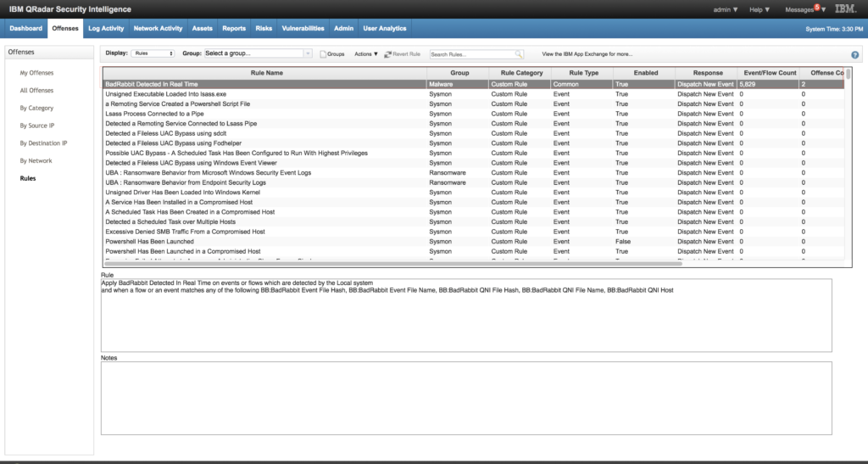The height and width of the screenshot is (464, 868).
Task: Switch to the Log Activity tab
Action: (x=106, y=28)
